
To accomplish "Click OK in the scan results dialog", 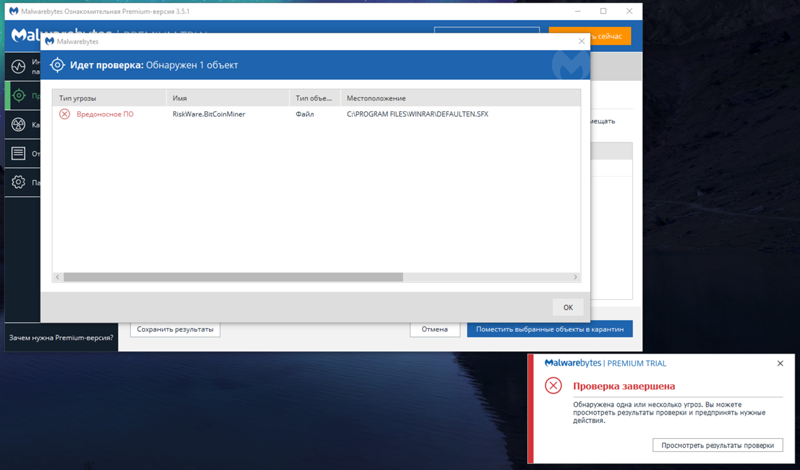I will click(x=568, y=307).
